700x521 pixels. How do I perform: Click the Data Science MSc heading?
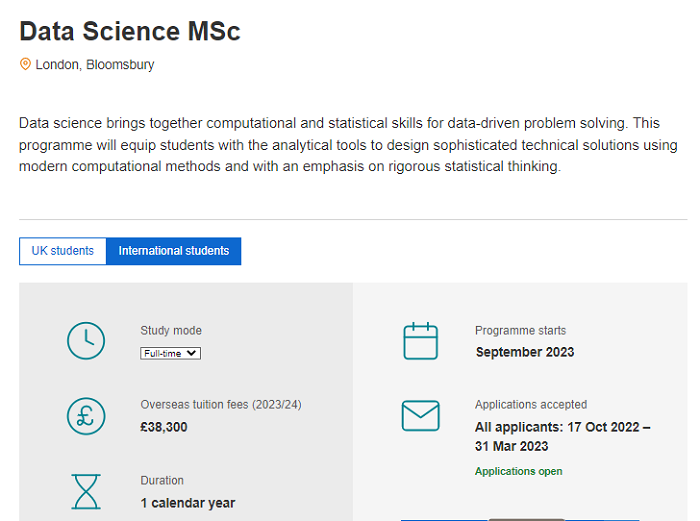pyautogui.click(x=130, y=31)
